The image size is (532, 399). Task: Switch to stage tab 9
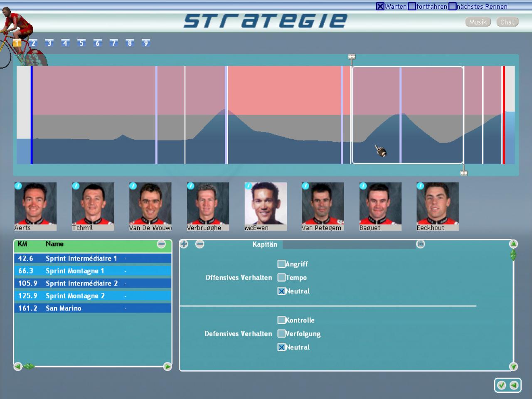click(x=145, y=43)
